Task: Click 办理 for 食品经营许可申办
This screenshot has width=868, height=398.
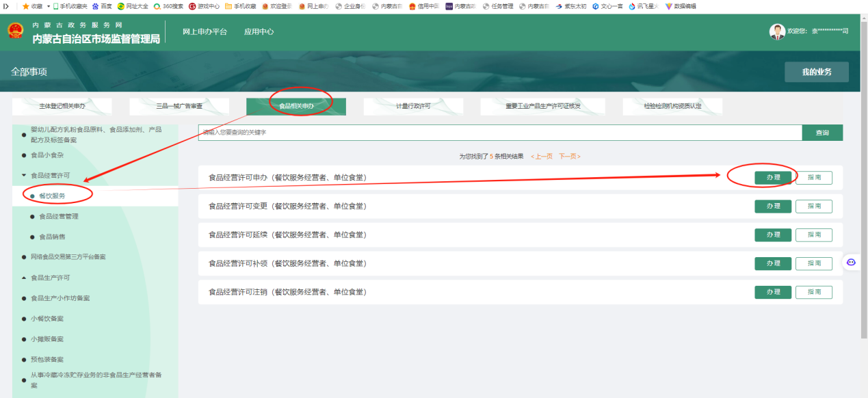Action: click(773, 177)
